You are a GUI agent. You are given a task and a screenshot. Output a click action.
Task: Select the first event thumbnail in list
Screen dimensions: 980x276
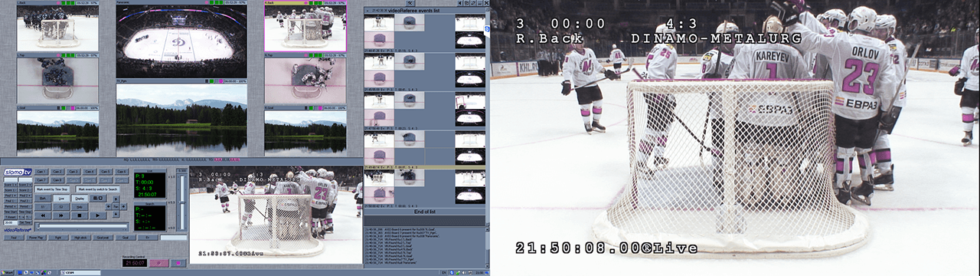[x=379, y=23]
